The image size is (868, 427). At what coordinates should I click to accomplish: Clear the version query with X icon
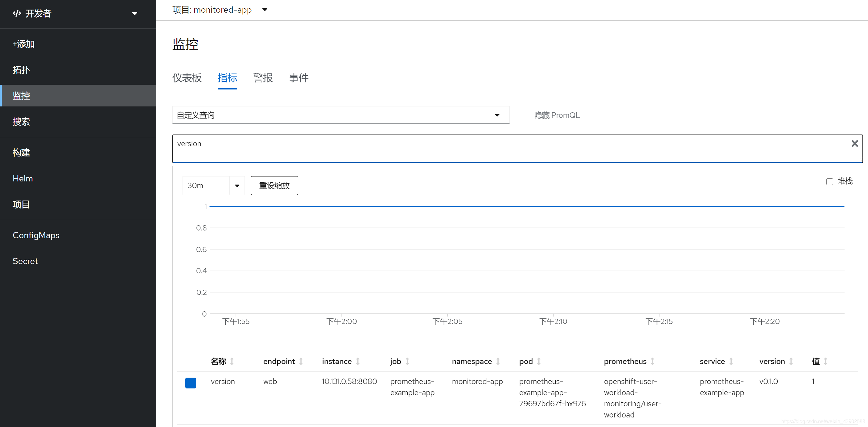click(x=854, y=144)
